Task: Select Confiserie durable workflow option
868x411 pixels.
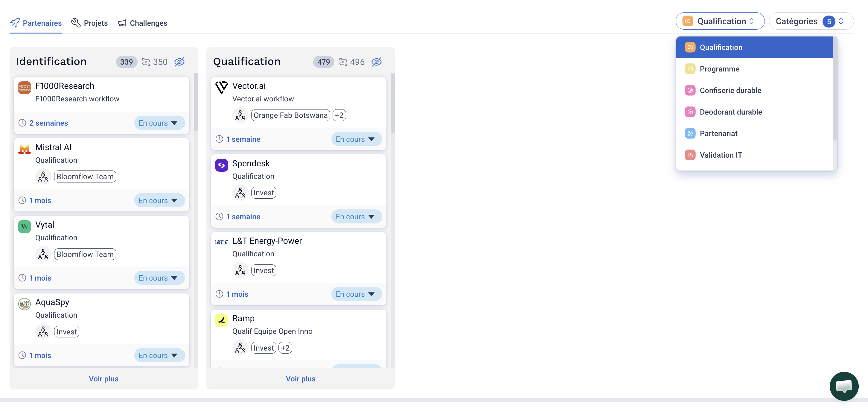Action: click(x=754, y=90)
